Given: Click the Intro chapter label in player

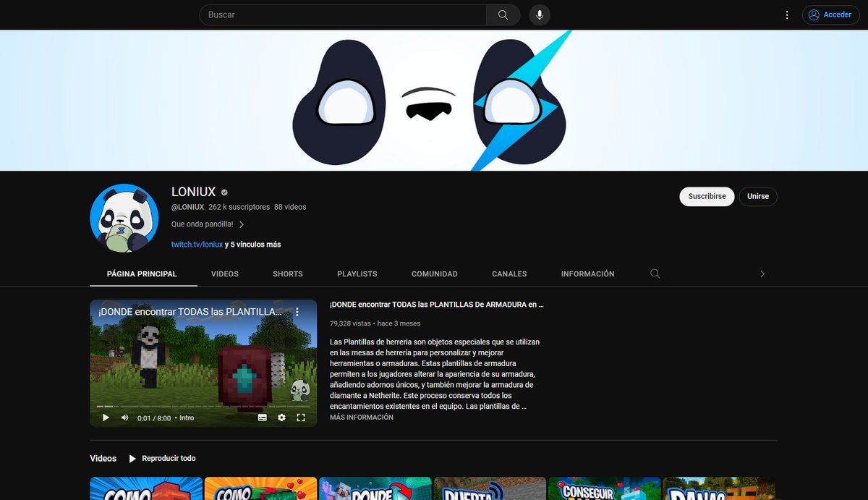Looking at the screenshot, I should [x=187, y=418].
